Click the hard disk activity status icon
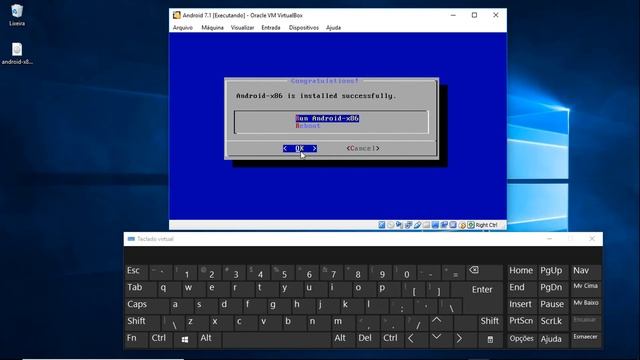The width and height of the screenshot is (640, 360). [x=382, y=225]
